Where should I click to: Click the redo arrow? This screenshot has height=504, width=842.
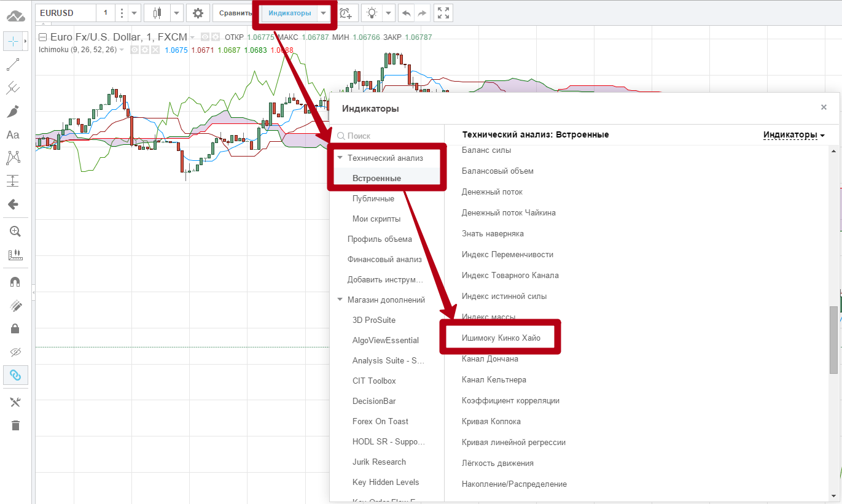[422, 13]
